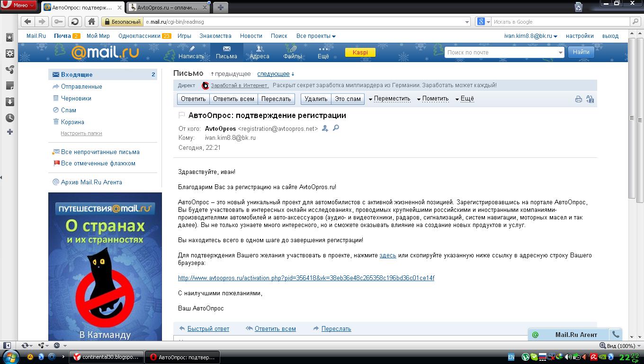644x364 pixels.
Task: Toggle the flag next to the subject
Action: click(x=181, y=115)
